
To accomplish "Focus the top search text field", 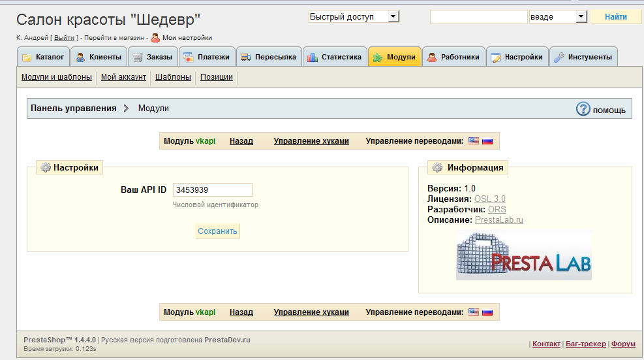I will (x=478, y=17).
